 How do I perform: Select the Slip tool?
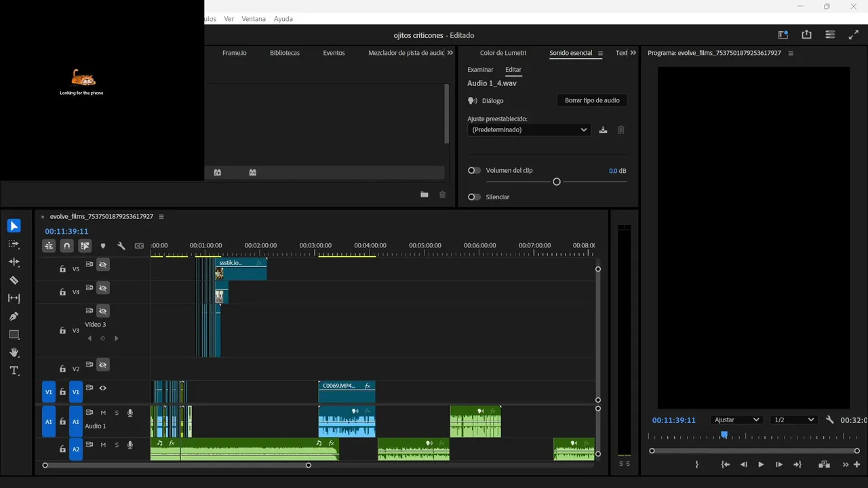click(x=14, y=298)
